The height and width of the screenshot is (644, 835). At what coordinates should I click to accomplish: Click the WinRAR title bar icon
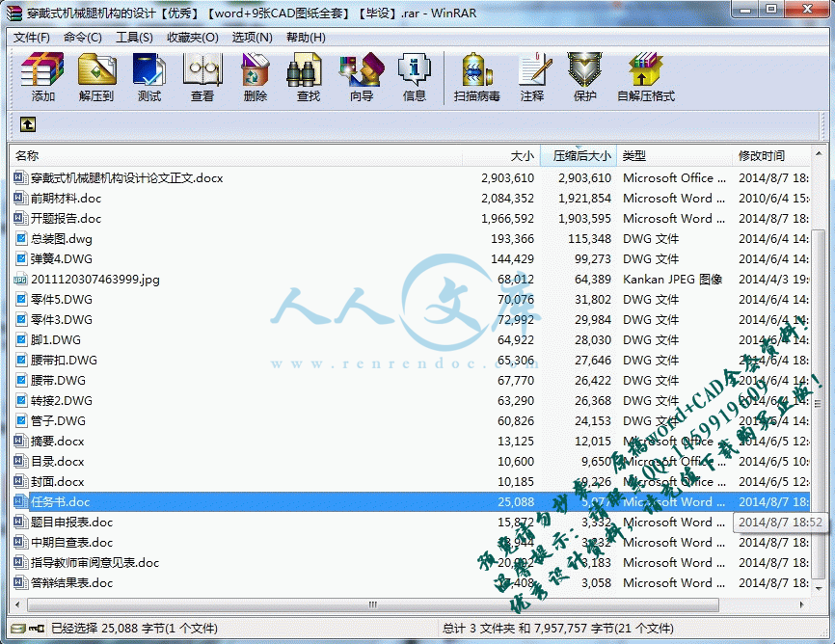(14, 13)
